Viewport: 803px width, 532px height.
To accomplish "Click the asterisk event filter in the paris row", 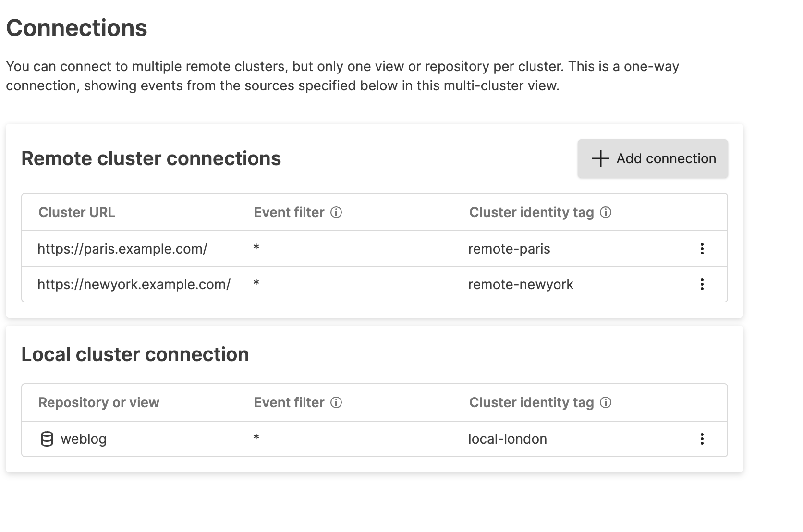I will pyautogui.click(x=256, y=248).
